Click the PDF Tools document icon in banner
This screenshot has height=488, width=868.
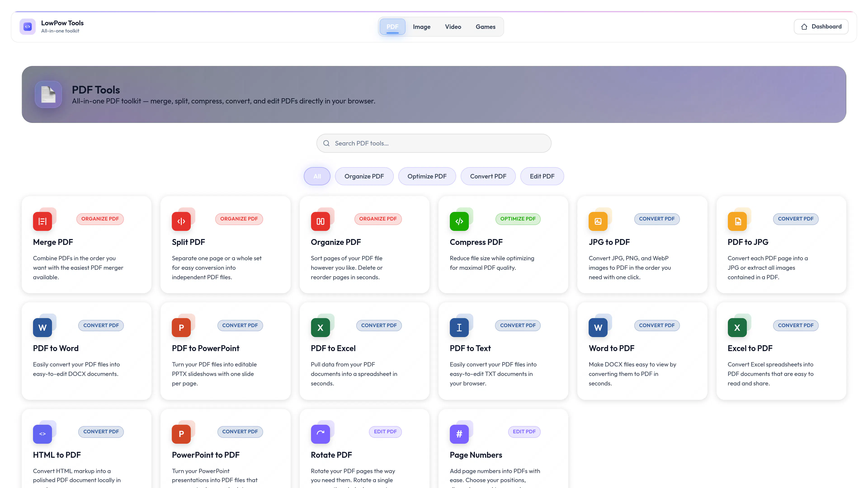tap(48, 94)
